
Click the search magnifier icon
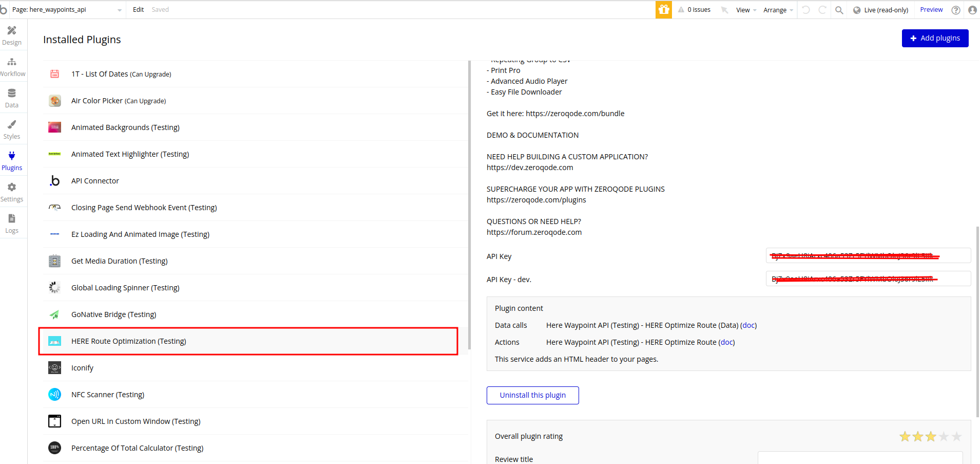(x=839, y=10)
